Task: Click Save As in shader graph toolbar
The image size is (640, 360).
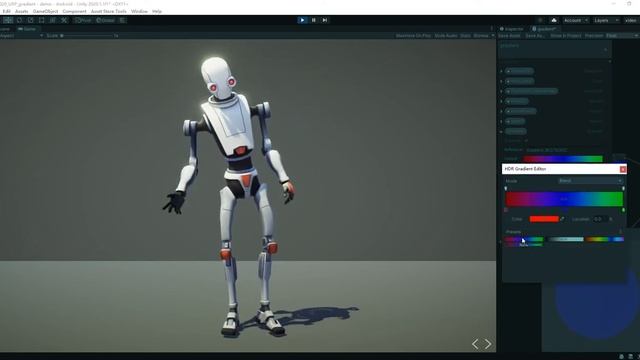Action: click(x=535, y=36)
